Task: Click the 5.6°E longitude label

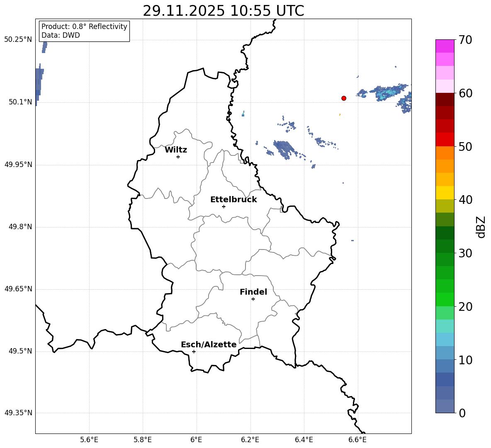Action: click(89, 440)
